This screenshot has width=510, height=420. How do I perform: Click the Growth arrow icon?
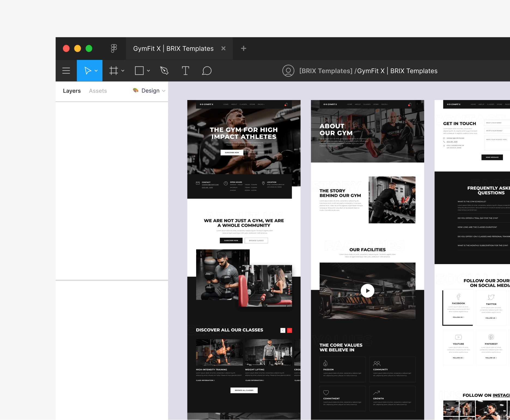[x=377, y=392]
